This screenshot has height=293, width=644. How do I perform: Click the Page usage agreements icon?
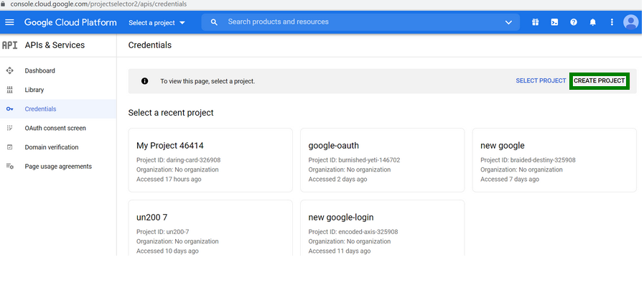tap(10, 167)
